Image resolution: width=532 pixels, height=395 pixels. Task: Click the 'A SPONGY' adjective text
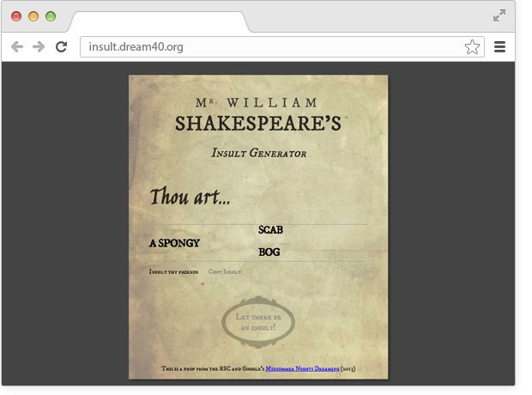pyautogui.click(x=174, y=243)
